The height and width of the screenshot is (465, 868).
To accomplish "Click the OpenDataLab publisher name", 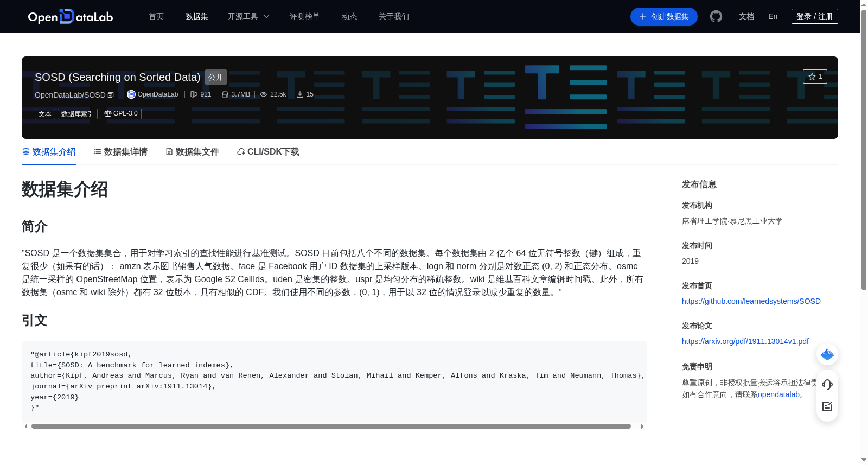I will click(x=158, y=94).
